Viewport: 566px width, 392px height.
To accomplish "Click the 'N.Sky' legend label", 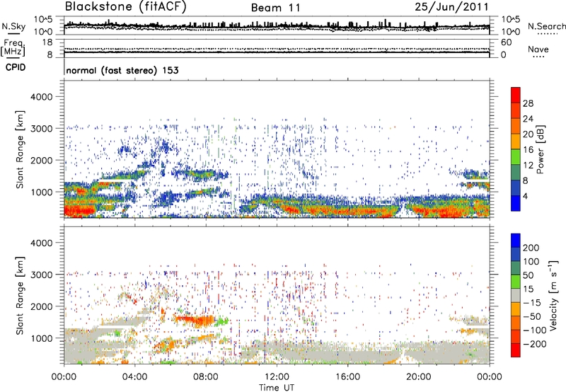I will click(13, 26).
